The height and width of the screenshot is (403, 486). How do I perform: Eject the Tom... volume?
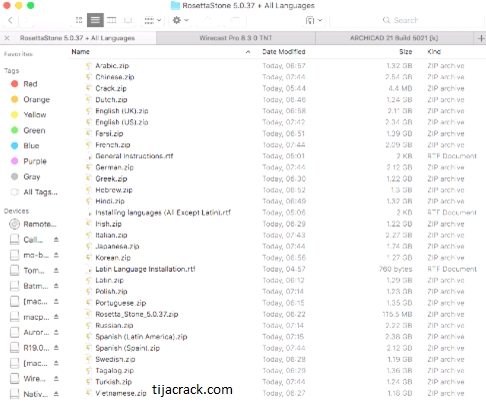(56, 270)
